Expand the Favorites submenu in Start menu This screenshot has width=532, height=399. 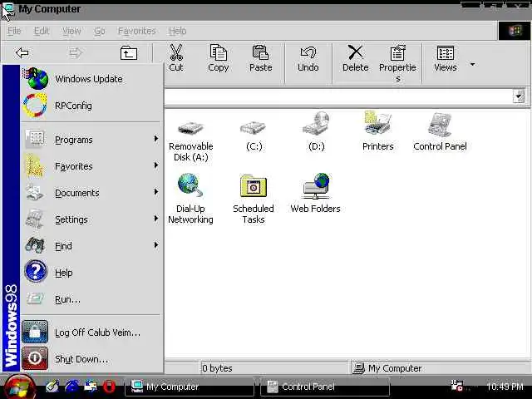tap(91, 166)
